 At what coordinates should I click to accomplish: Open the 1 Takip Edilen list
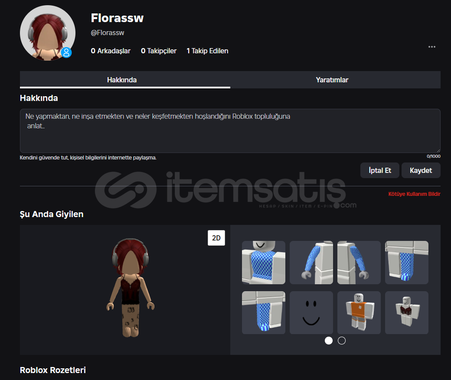(x=207, y=51)
